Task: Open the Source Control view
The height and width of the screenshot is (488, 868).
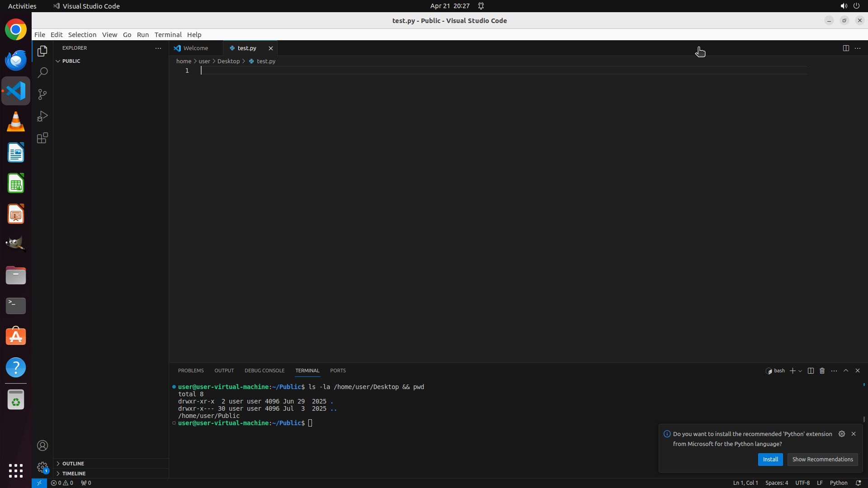Action: coord(42,94)
